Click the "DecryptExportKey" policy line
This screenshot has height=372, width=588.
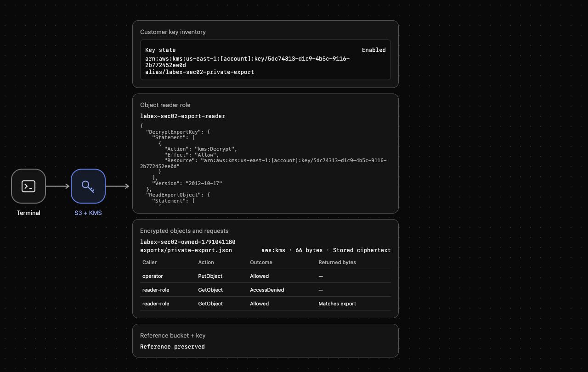178,132
